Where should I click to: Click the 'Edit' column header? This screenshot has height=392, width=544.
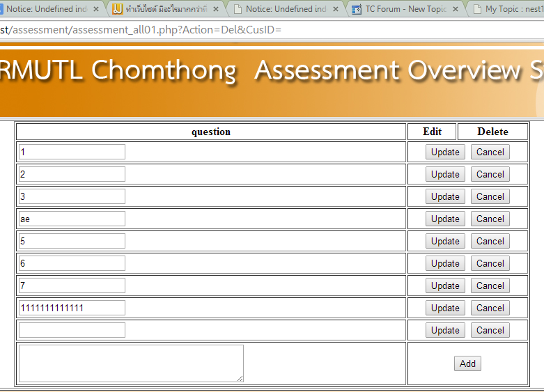[432, 132]
